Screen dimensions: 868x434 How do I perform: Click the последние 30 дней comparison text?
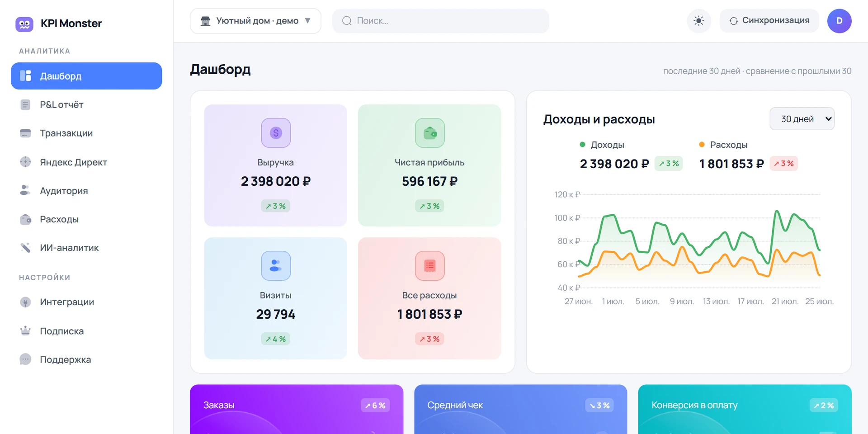(757, 71)
